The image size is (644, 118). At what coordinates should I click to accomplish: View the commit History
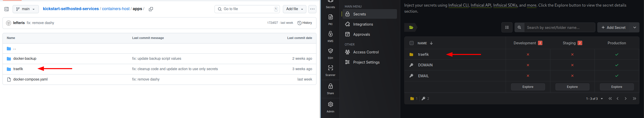pyautogui.click(x=305, y=23)
